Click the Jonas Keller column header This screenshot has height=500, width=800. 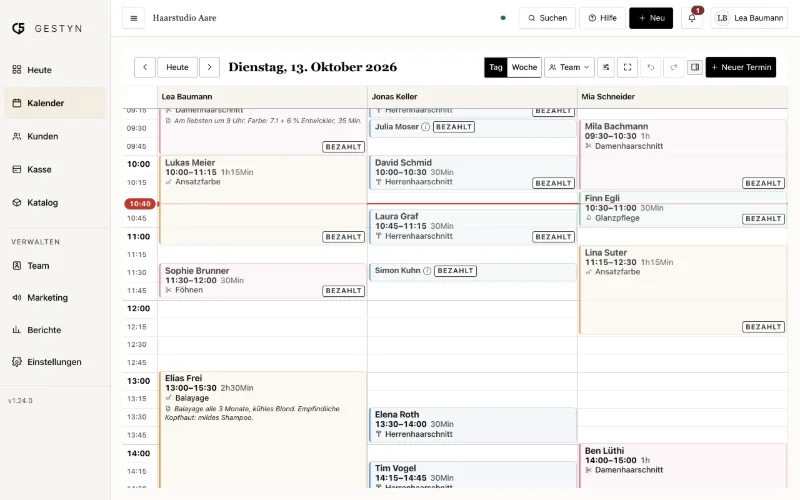point(472,96)
